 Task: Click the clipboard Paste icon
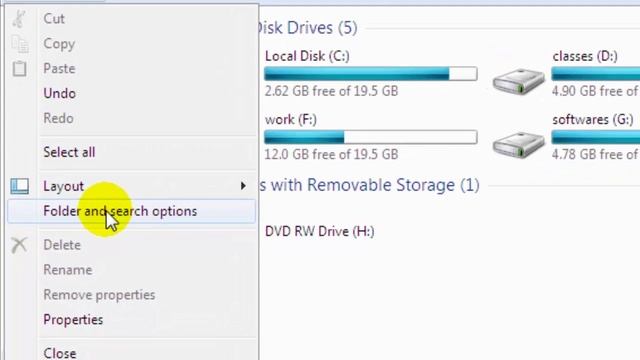click(19, 69)
